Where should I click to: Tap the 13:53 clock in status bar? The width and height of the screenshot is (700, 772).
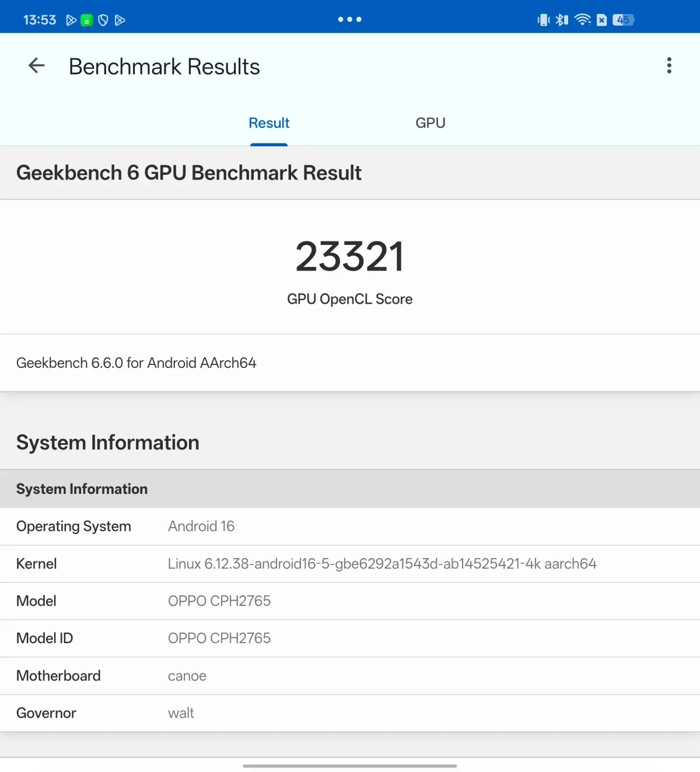[x=40, y=20]
